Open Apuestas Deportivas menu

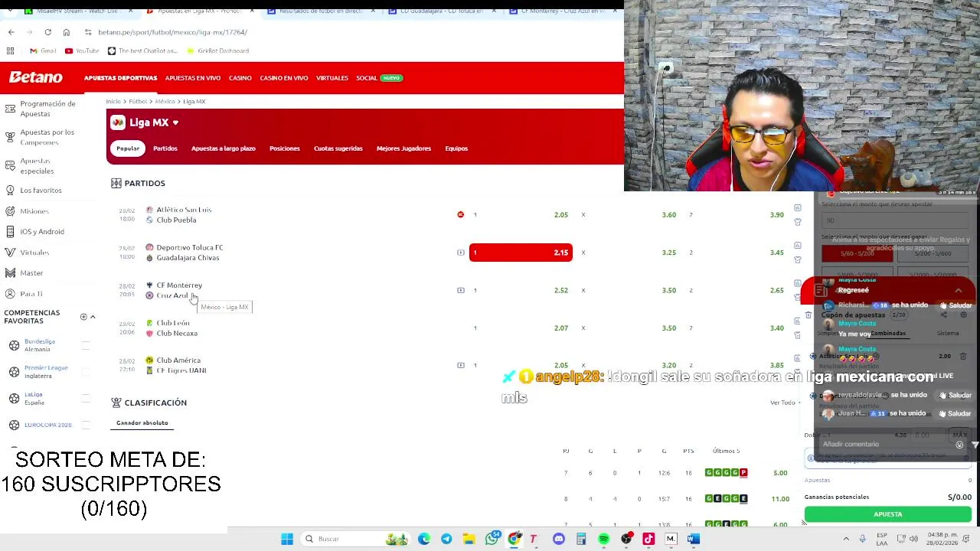tap(120, 78)
